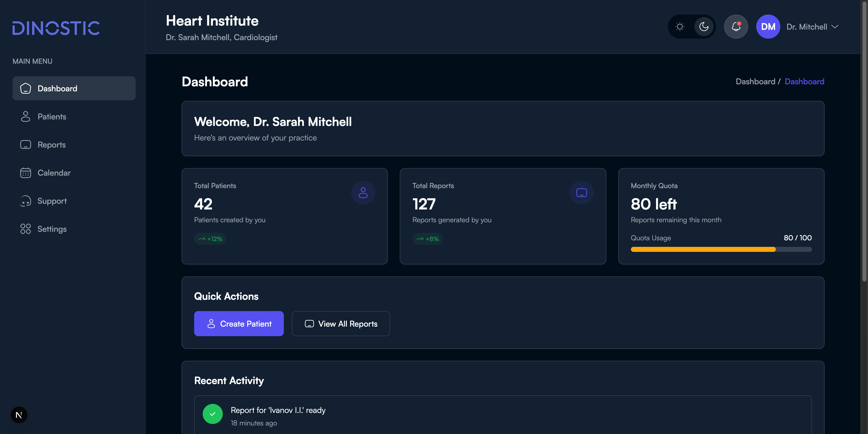Click the Support headset icon
The width and height of the screenshot is (868, 434).
coord(26,201)
